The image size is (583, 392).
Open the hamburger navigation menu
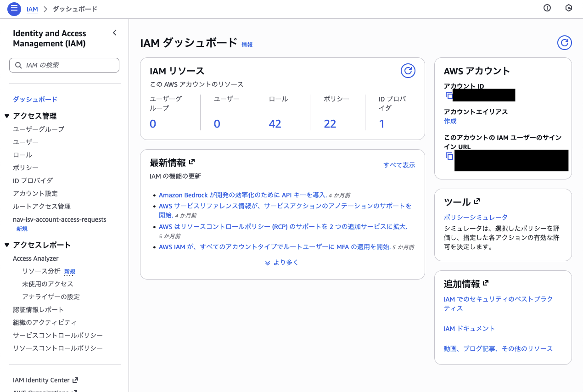(x=14, y=9)
